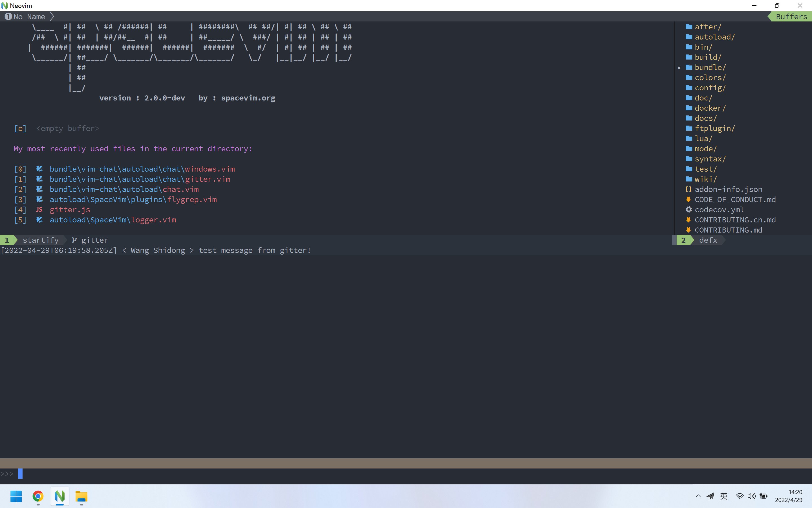Select the codecov.yml file name

click(x=720, y=210)
